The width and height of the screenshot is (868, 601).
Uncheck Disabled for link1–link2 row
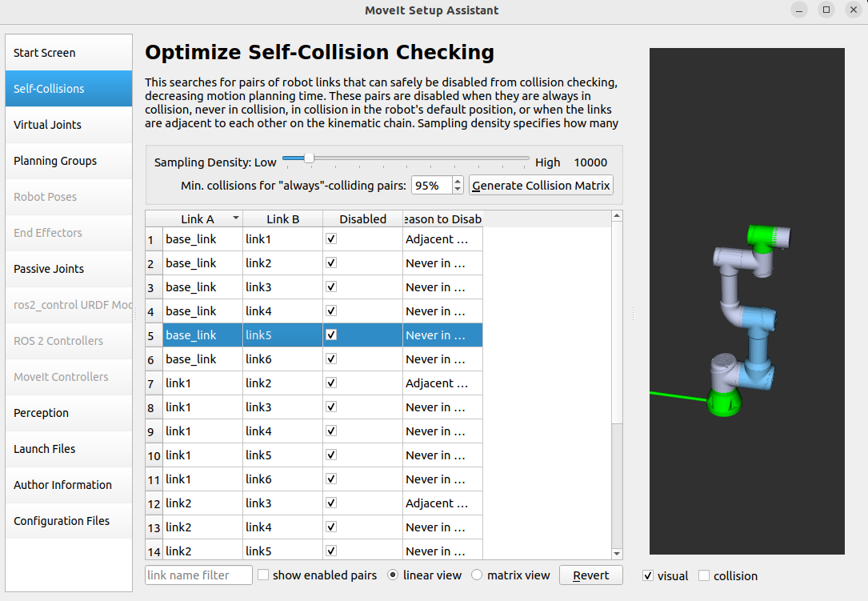tap(331, 383)
